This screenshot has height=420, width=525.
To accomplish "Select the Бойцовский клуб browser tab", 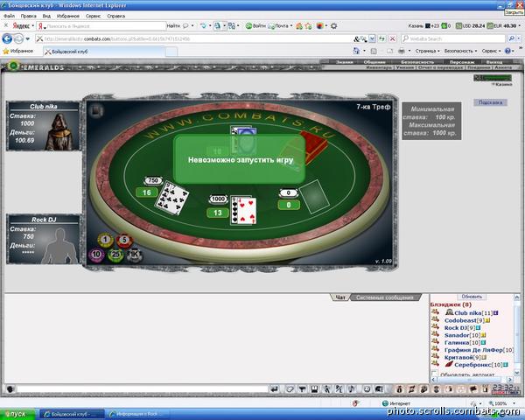I will pyautogui.click(x=104, y=52).
